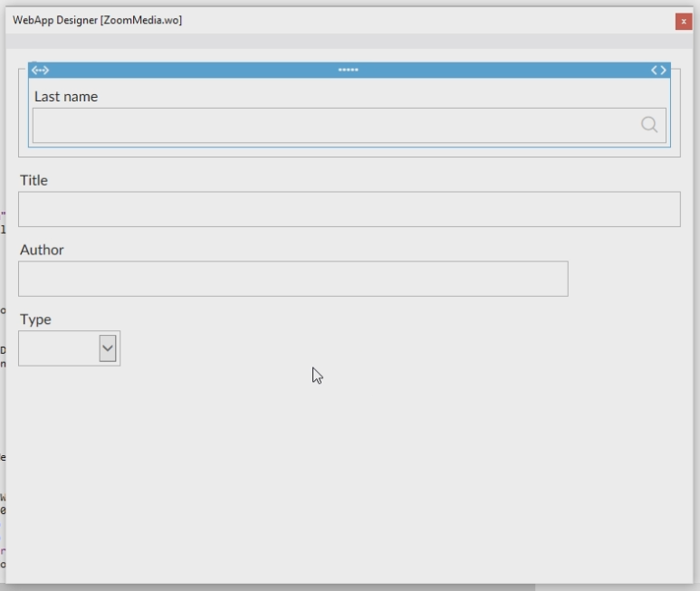Image resolution: width=700 pixels, height=591 pixels.
Task: Click the angle brackets icon on the blue bar
Action: point(658,70)
